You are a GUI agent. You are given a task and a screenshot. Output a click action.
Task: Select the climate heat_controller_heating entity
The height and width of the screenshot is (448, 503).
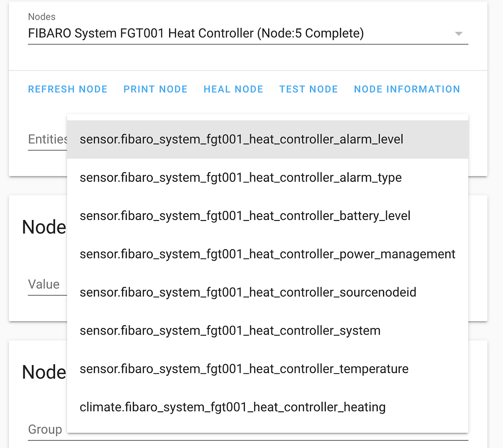(232, 407)
